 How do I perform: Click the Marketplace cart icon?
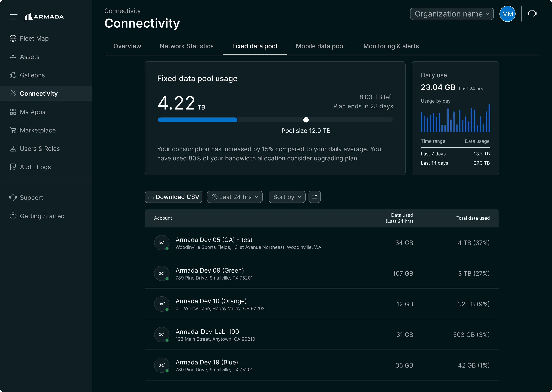point(13,130)
